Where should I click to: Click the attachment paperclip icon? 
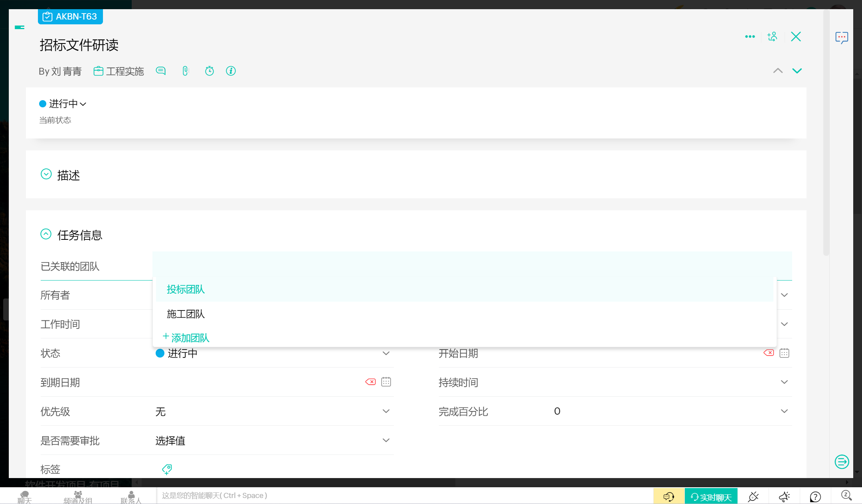[x=185, y=71]
